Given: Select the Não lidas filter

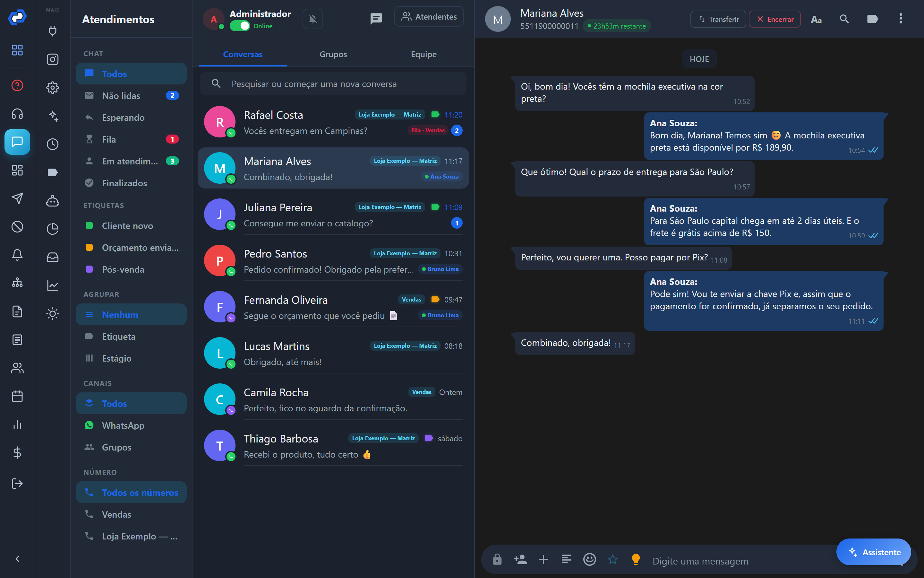Looking at the screenshot, I should coord(131,96).
